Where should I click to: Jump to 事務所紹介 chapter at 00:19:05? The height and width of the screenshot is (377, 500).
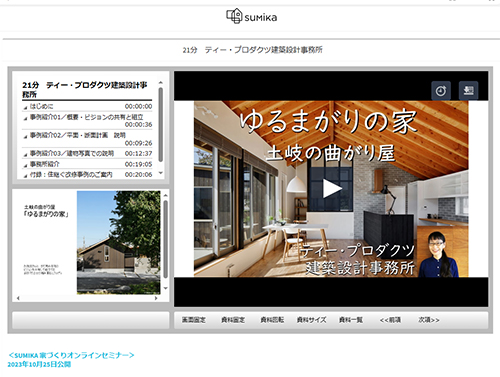click(88, 164)
